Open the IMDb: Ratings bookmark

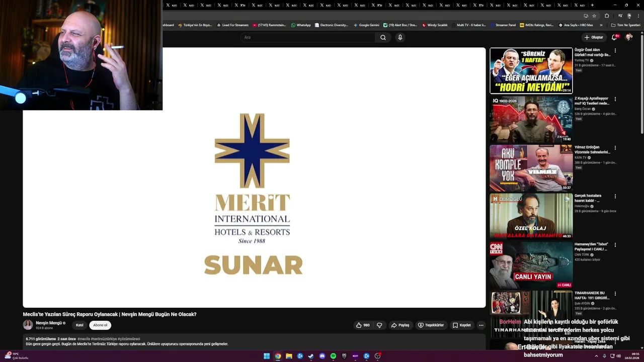537,25
